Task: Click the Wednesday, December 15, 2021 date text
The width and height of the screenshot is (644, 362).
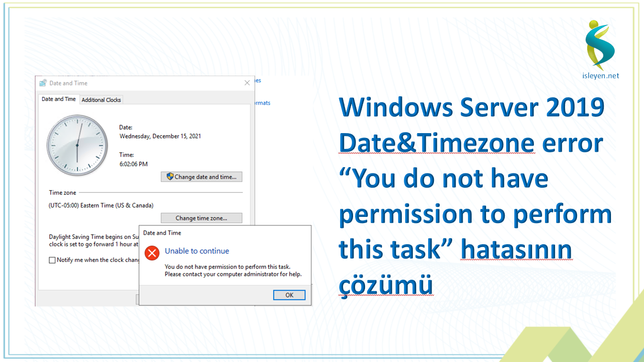Action: 160,136
